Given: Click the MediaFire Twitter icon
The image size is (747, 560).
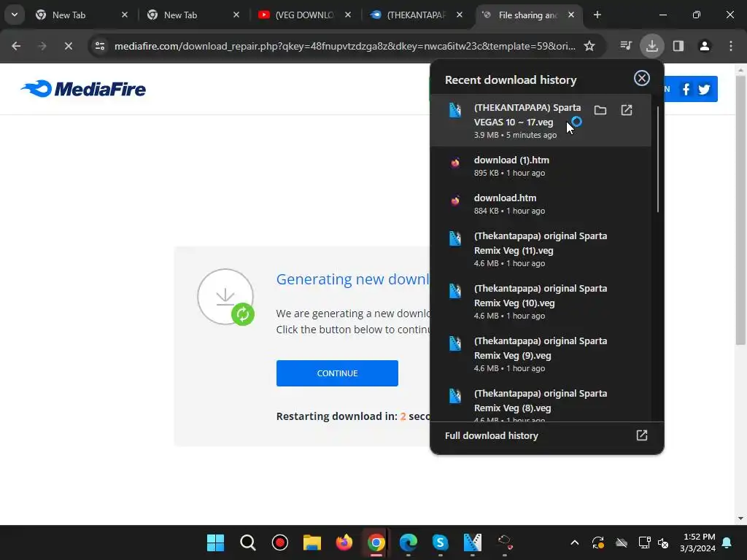Looking at the screenshot, I should [704, 89].
